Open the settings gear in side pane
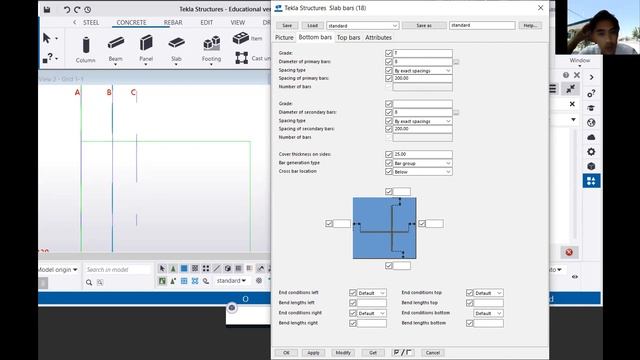 coord(591,152)
